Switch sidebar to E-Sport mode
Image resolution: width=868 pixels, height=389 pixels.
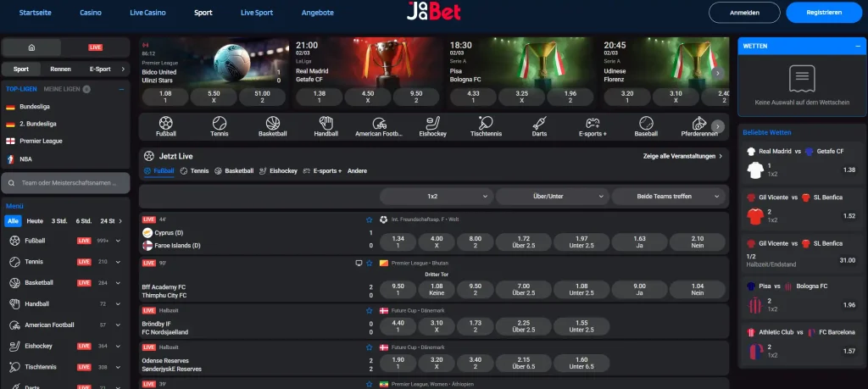[x=100, y=69]
